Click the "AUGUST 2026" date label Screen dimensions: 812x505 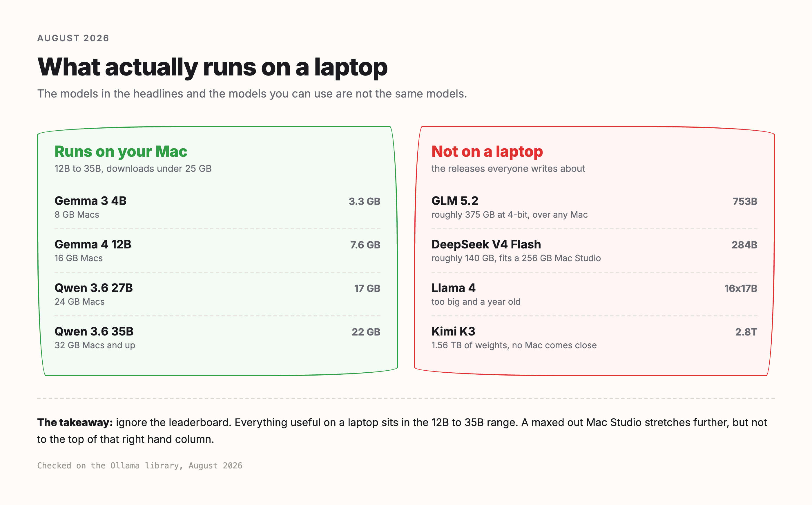[73, 38]
